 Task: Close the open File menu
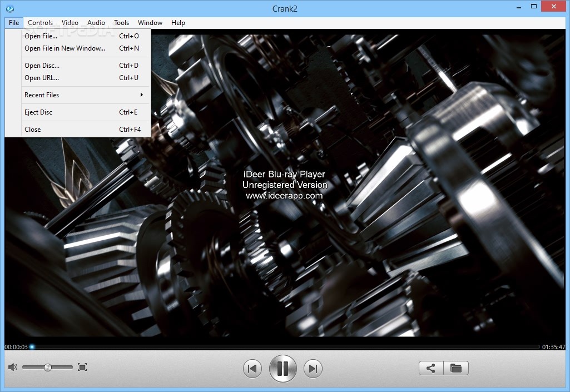pos(14,23)
